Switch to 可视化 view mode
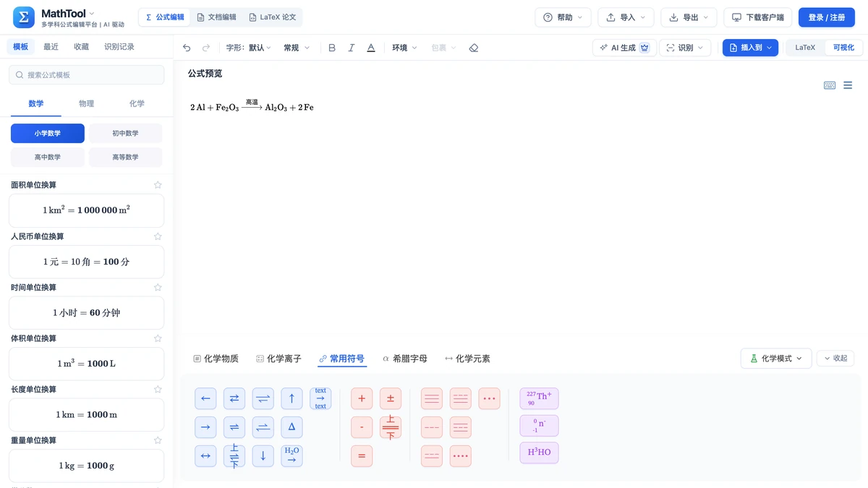 click(x=843, y=48)
